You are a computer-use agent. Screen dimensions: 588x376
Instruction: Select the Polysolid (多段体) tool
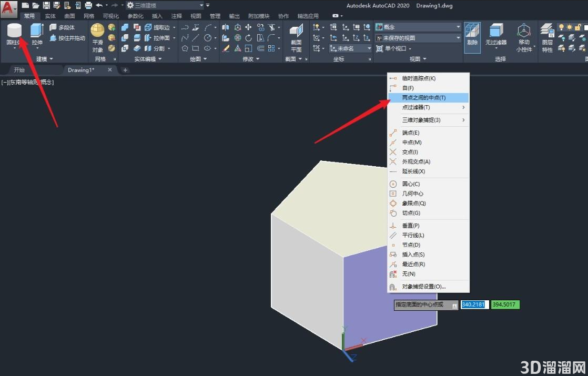pos(63,27)
